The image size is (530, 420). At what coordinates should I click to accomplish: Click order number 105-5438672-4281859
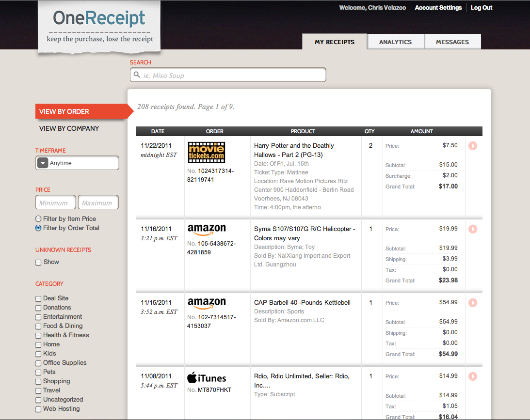click(211, 248)
